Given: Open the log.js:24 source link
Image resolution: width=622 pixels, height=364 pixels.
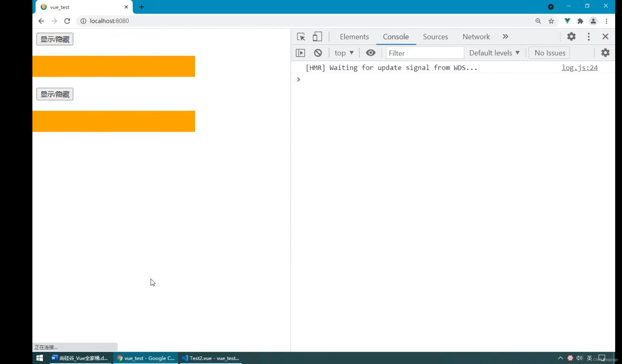Looking at the screenshot, I should pos(580,68).
